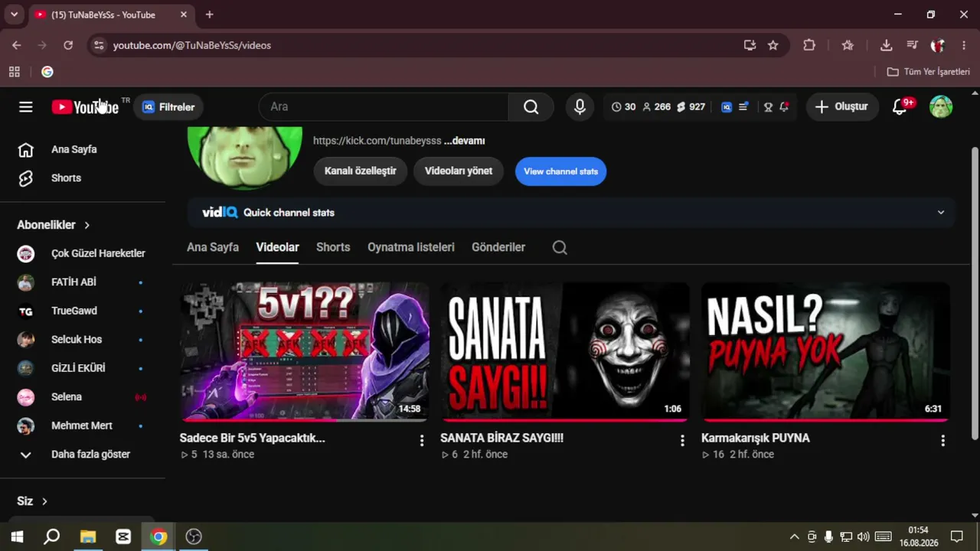Open the browser extensions puzzle icon
This screenshot has width=980, height=551.
(809, 45)
